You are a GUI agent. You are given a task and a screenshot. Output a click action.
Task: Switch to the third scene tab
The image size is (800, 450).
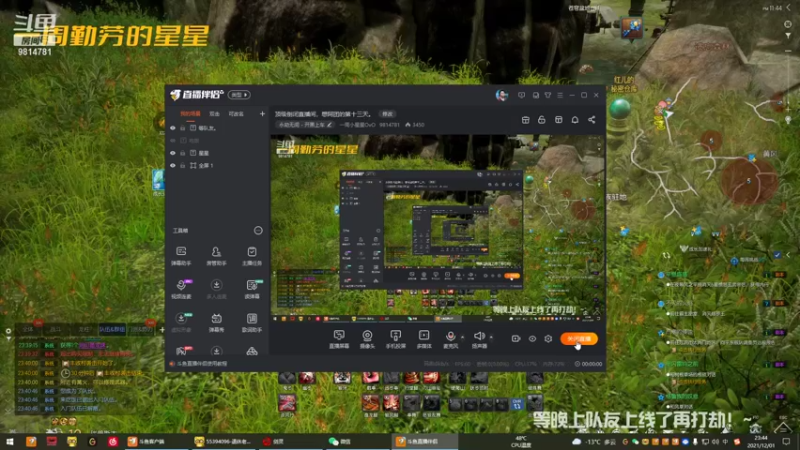pyautogui.click(x=236, y=114)
